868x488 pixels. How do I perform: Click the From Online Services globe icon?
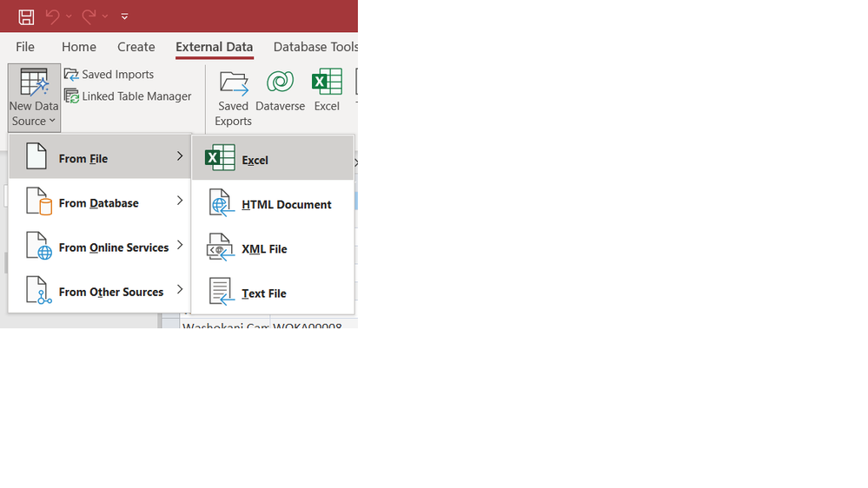(39, 245)
